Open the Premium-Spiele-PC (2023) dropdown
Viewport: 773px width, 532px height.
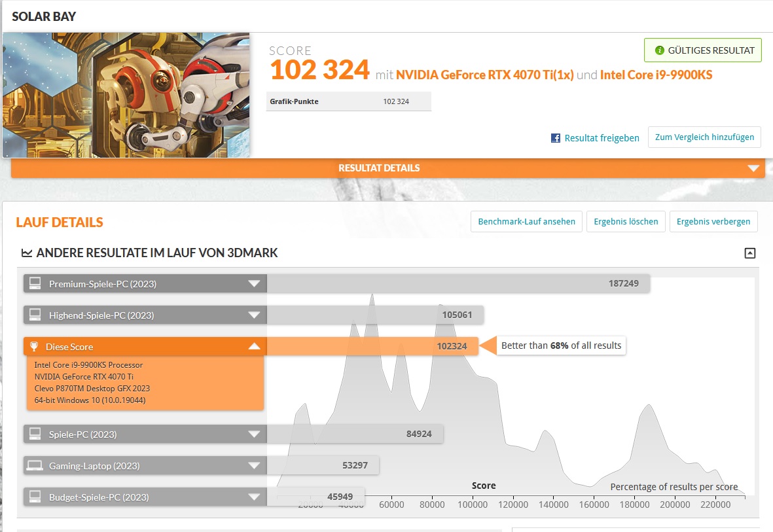point(255,283)
